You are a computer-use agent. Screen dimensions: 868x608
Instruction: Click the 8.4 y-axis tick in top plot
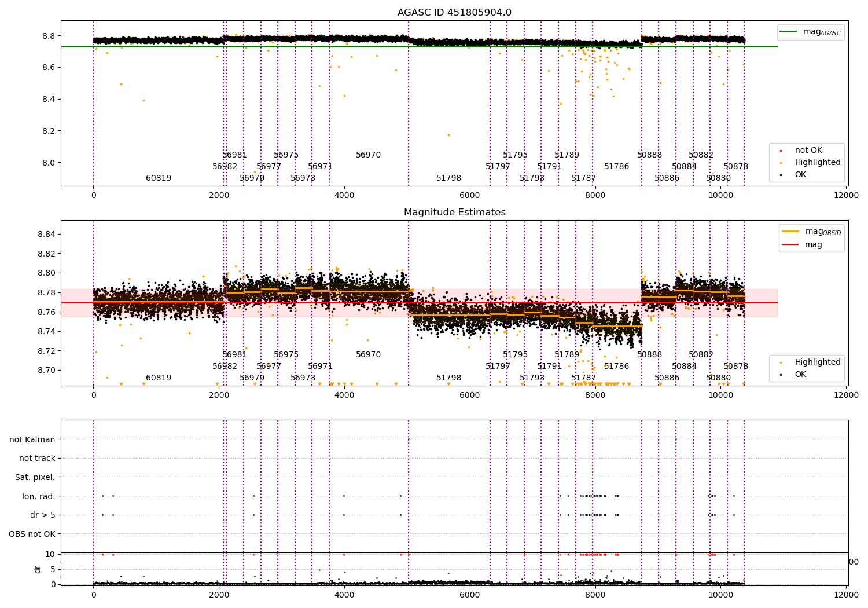[48, 100]
